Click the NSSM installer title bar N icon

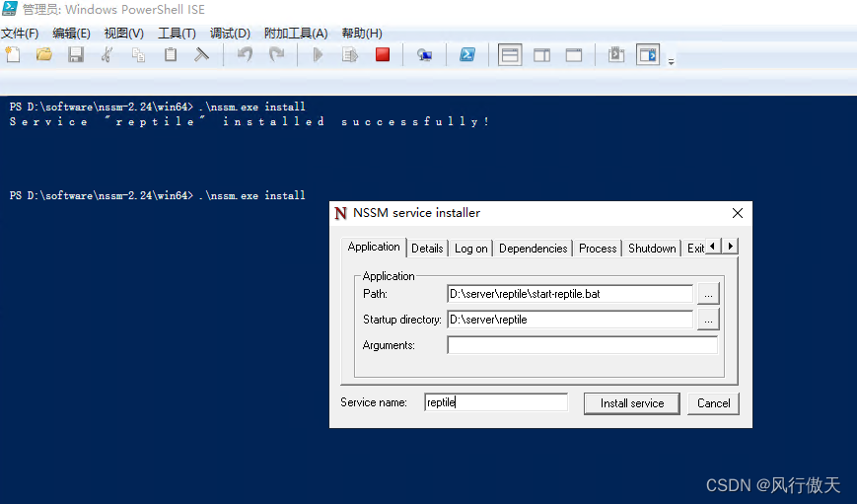340,213
